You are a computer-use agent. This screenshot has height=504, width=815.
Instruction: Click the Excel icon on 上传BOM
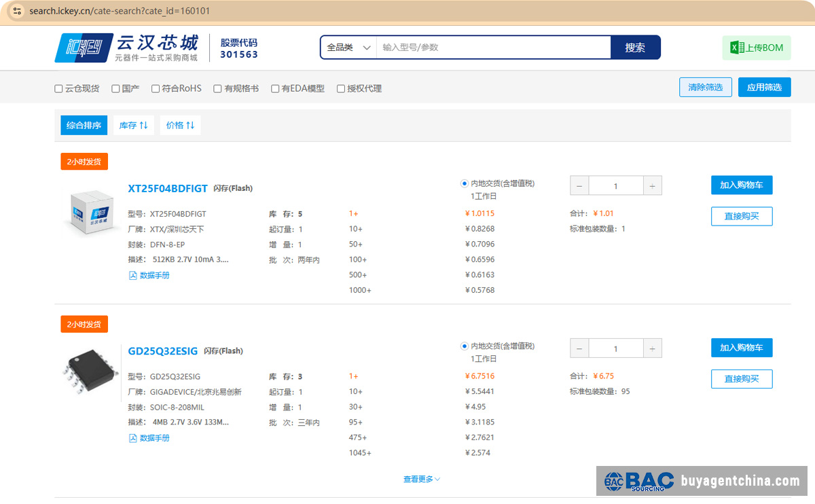pos(736,48)
